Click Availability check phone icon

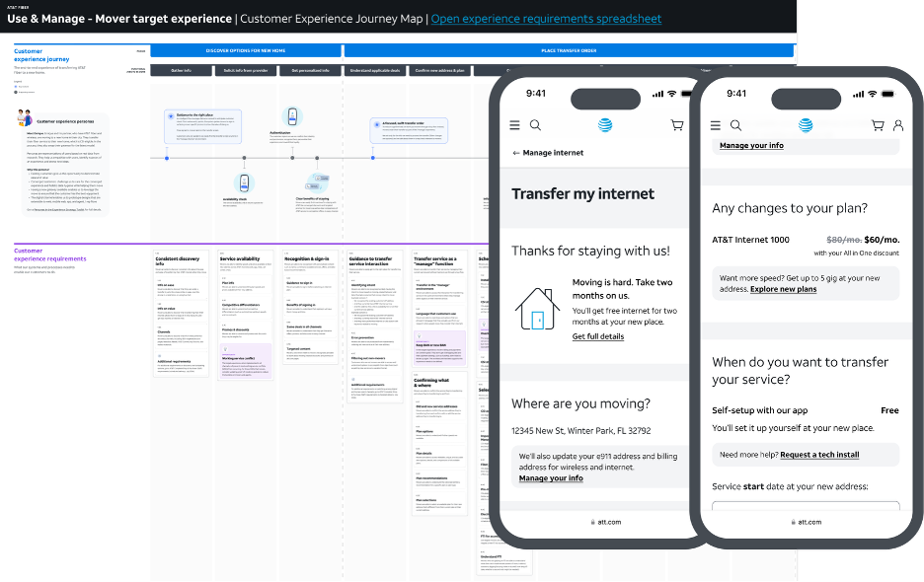pos(244,183)
